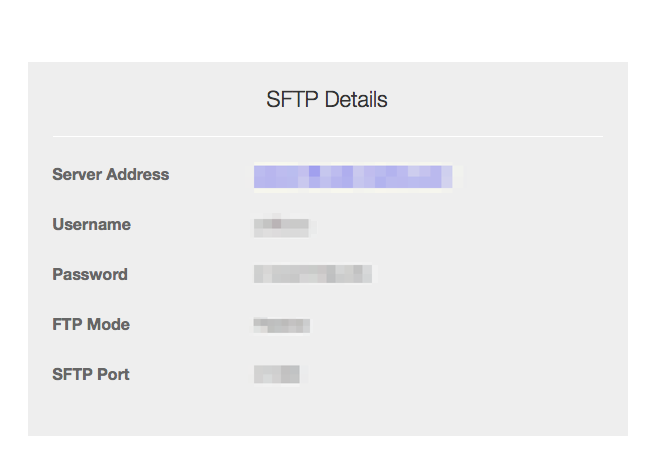
Task: Click the divider line beneath the heading
Action: point(327,136)
